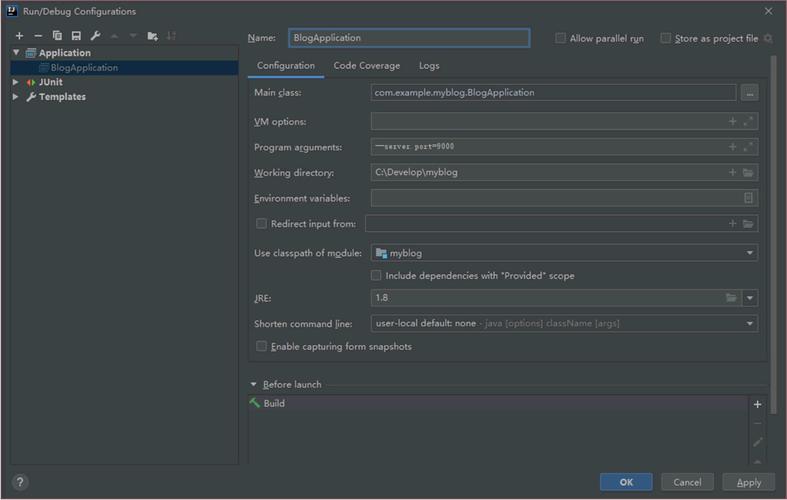The image size is (787, 500).
Task: Expand the JUnit tree node
Action: [16, 82]
